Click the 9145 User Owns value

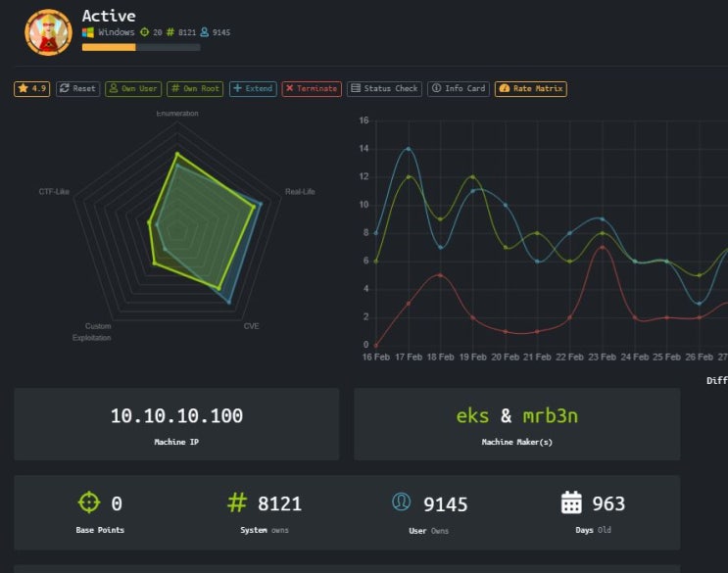coord(445,504)
